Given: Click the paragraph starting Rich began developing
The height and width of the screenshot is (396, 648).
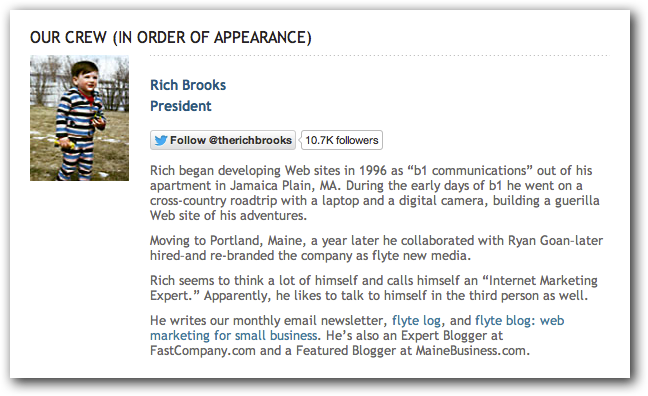Looking at the screenshot, I should click(375, 193).
